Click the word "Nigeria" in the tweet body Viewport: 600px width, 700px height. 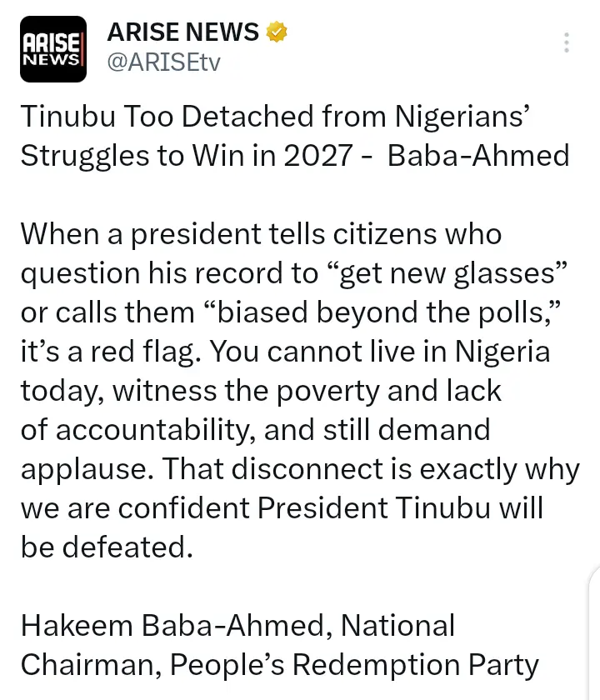click(502, 351)
